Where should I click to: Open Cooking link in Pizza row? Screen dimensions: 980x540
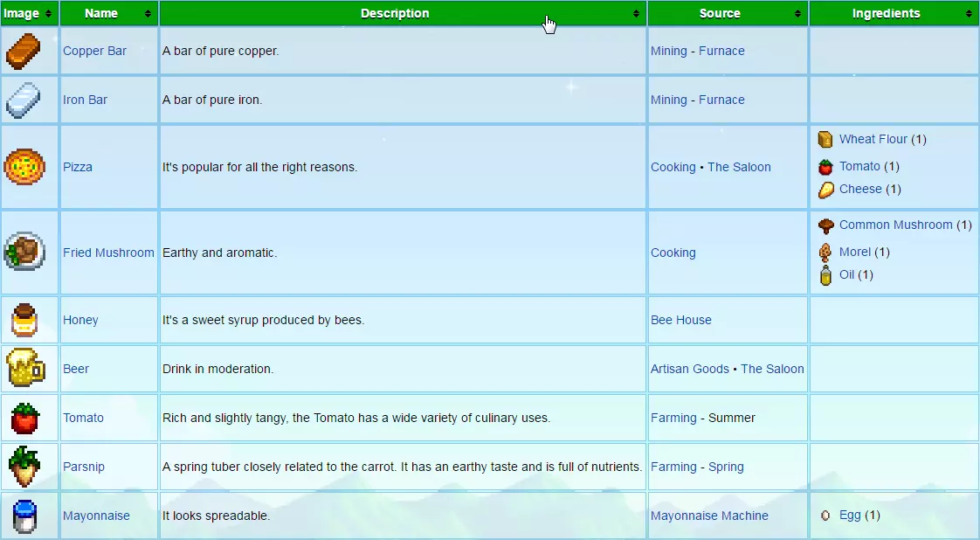click(x=673, y=167)
